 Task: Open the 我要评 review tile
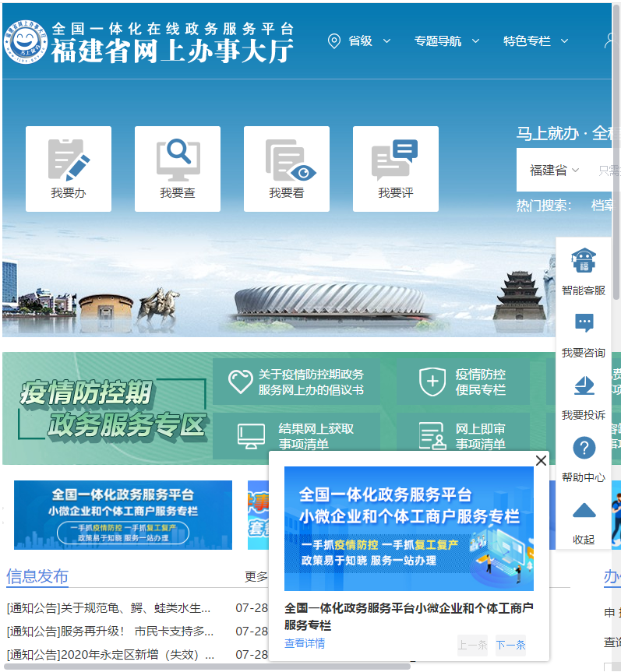(395, 169)
